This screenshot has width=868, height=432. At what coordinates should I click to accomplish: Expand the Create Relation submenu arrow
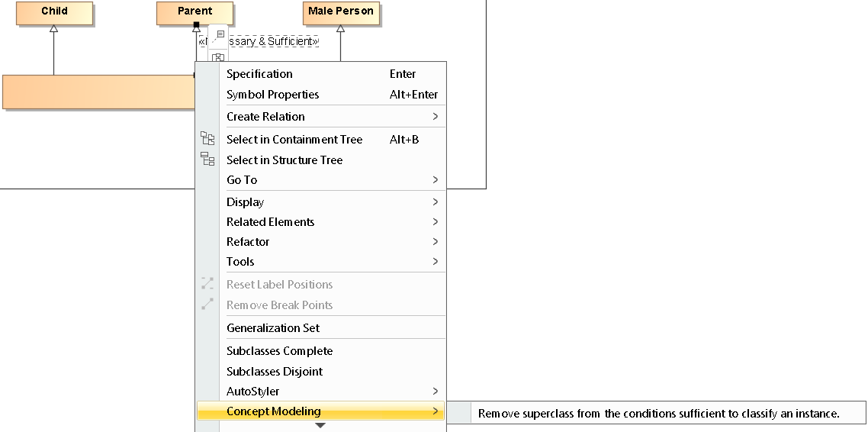pyautogui.click(x=435, y=117)
